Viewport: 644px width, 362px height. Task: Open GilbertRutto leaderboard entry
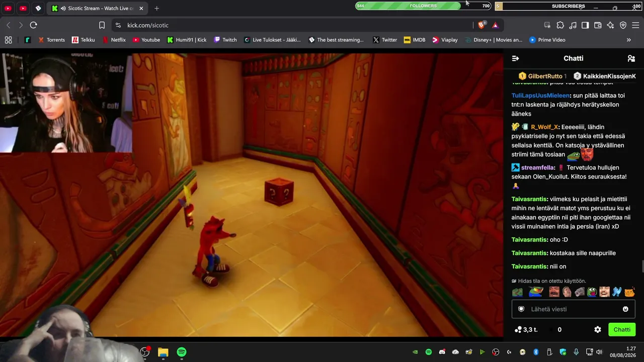[x=543, y=76]
